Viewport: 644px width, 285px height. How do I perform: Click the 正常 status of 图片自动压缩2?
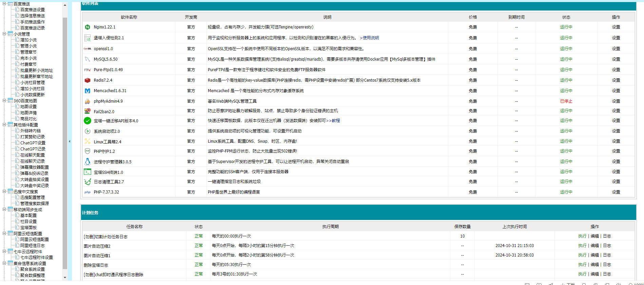click(199, 246)
